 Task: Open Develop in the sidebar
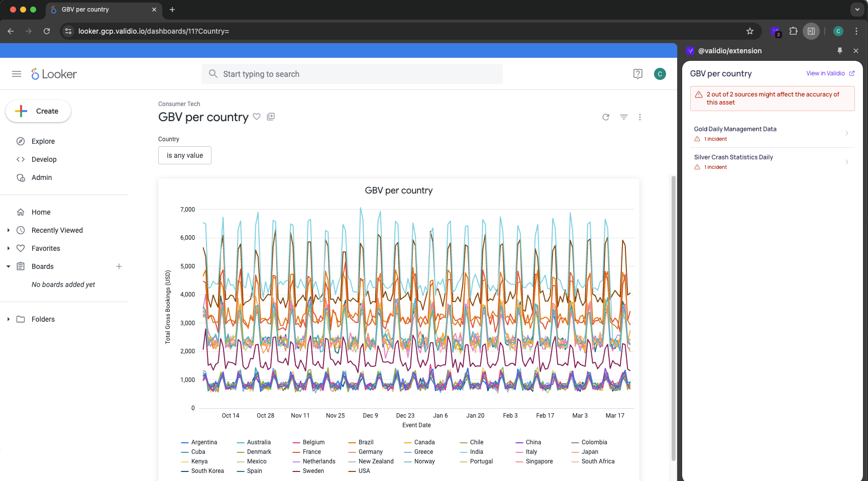point(44,159)
